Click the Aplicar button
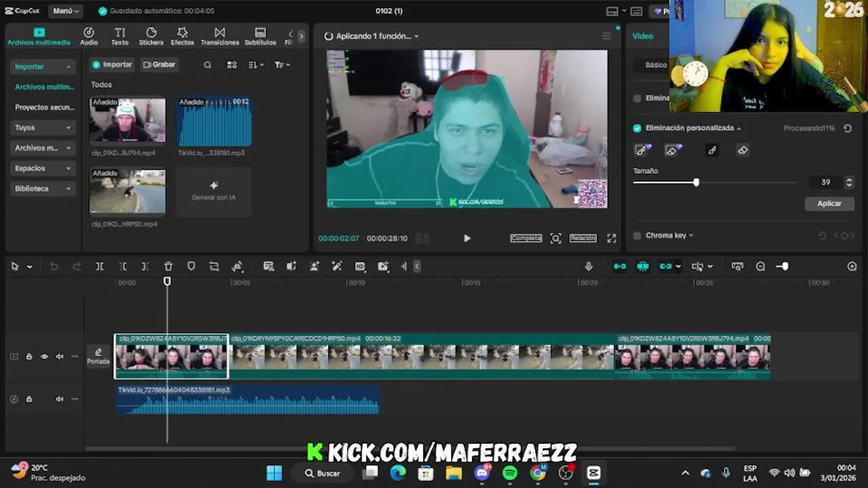The width and height of the screenshot is (868, 488). coord(829,203)
